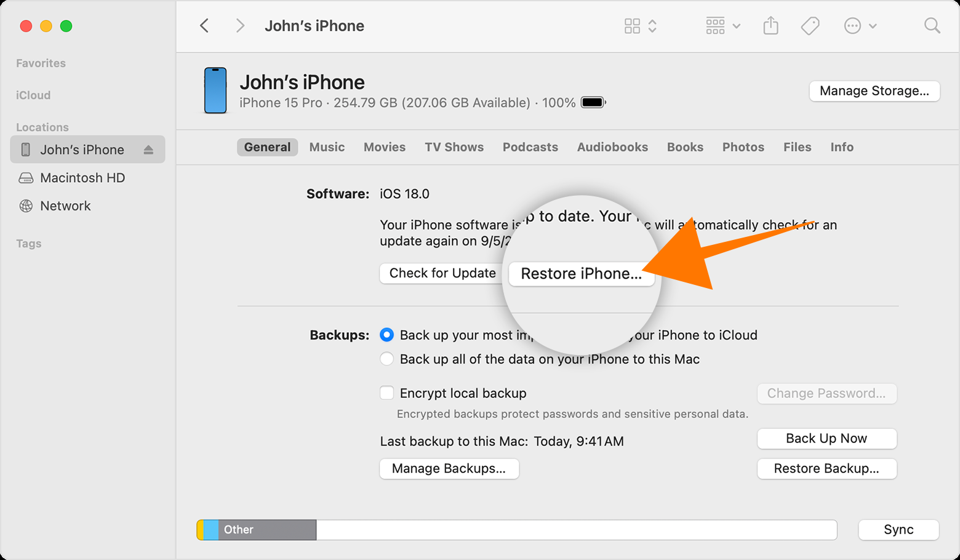
Task: Switch to icon grid view
Action: [x=632, y=26]
